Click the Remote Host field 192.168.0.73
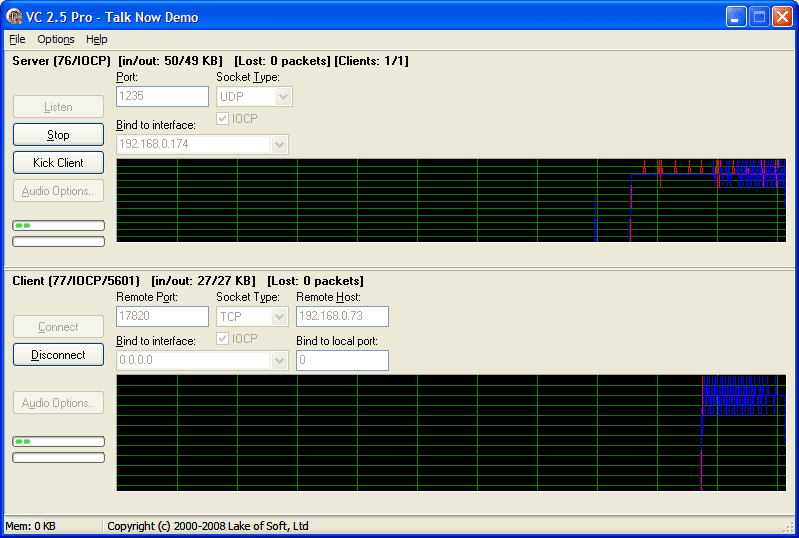The width and height of the screenshot is (799, 538). click(342, 316)
